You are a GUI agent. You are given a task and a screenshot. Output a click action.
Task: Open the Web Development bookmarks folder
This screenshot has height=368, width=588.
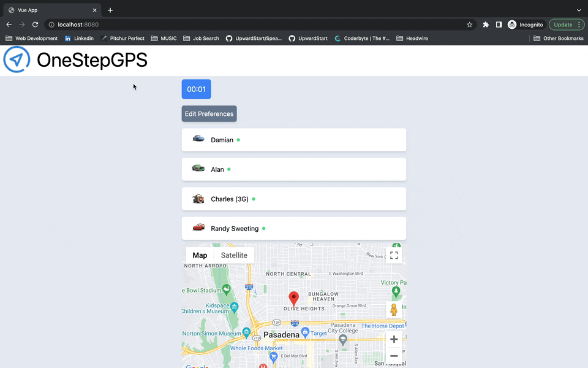31,38
